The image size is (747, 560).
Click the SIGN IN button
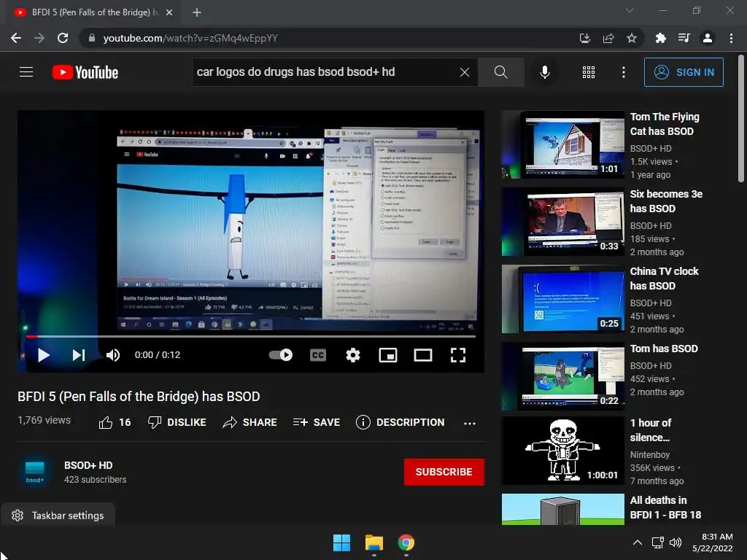coord(683,72)
